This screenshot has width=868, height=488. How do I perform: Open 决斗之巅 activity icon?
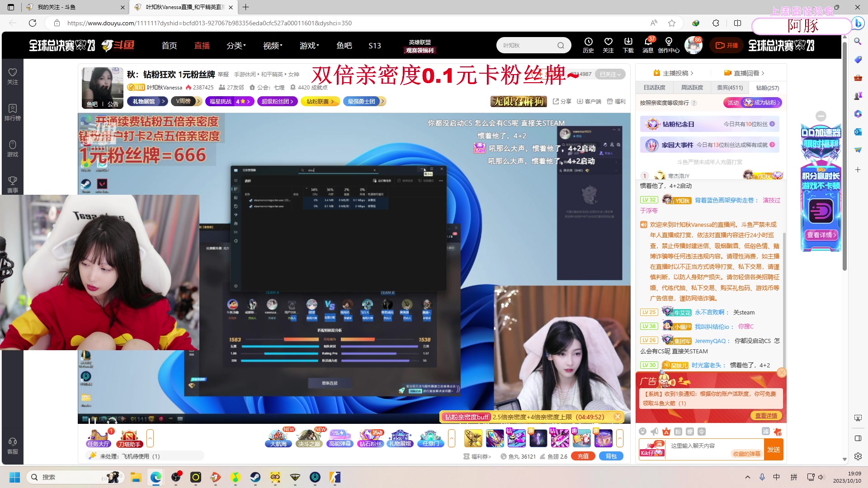[309, 438]
